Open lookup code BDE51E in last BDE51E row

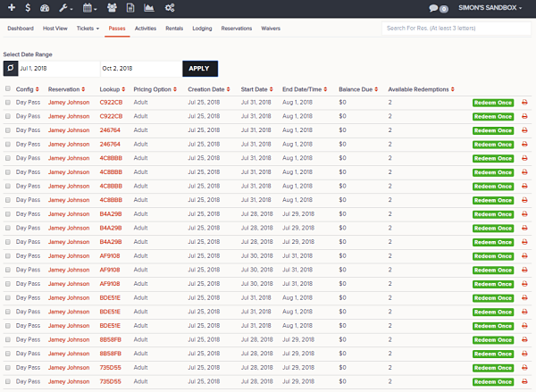(x=110, y=326)
